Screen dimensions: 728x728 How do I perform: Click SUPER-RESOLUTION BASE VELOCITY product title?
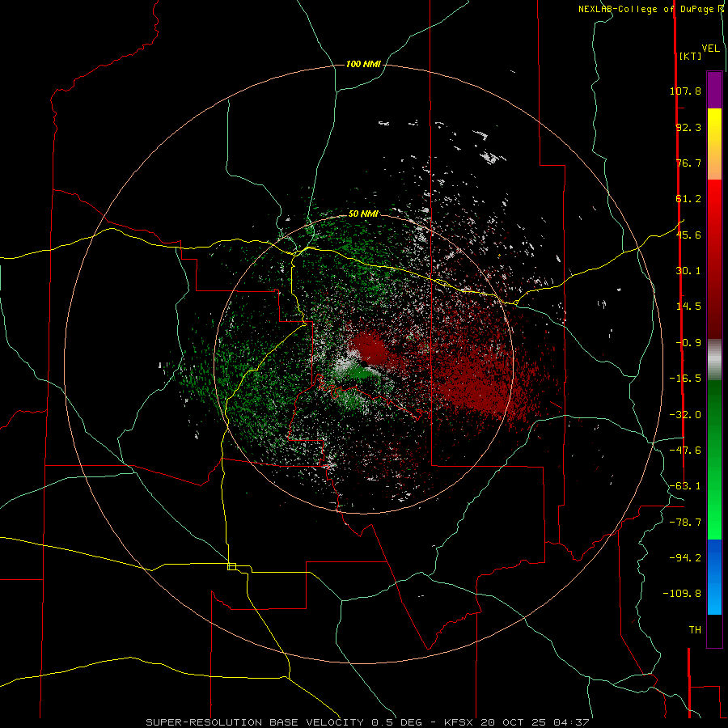256,722
